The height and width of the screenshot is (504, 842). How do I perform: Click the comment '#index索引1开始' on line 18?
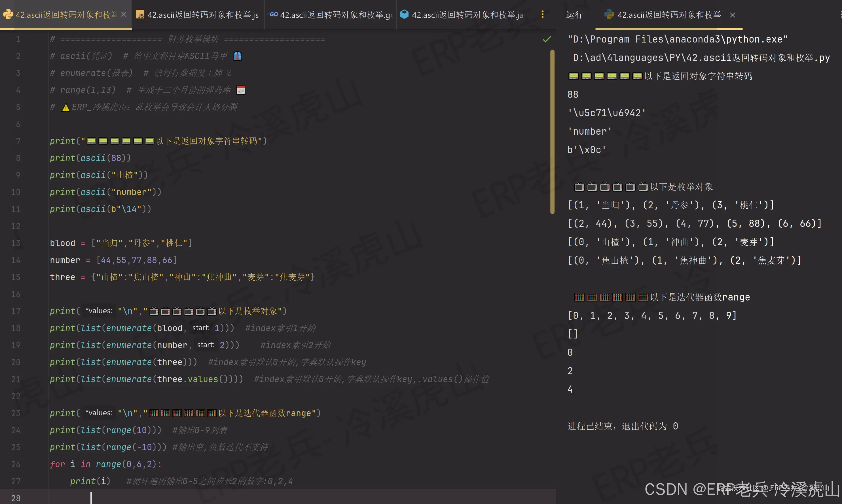[x=280, y=329]
